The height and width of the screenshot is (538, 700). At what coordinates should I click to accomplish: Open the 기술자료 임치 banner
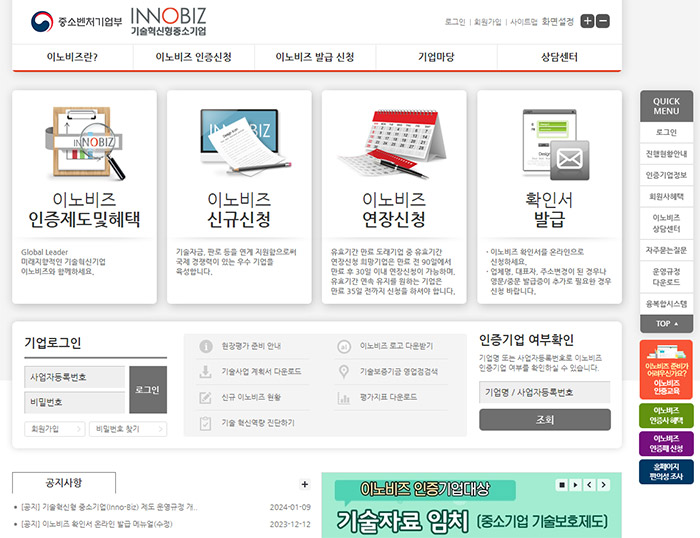[x=471, y=505]
